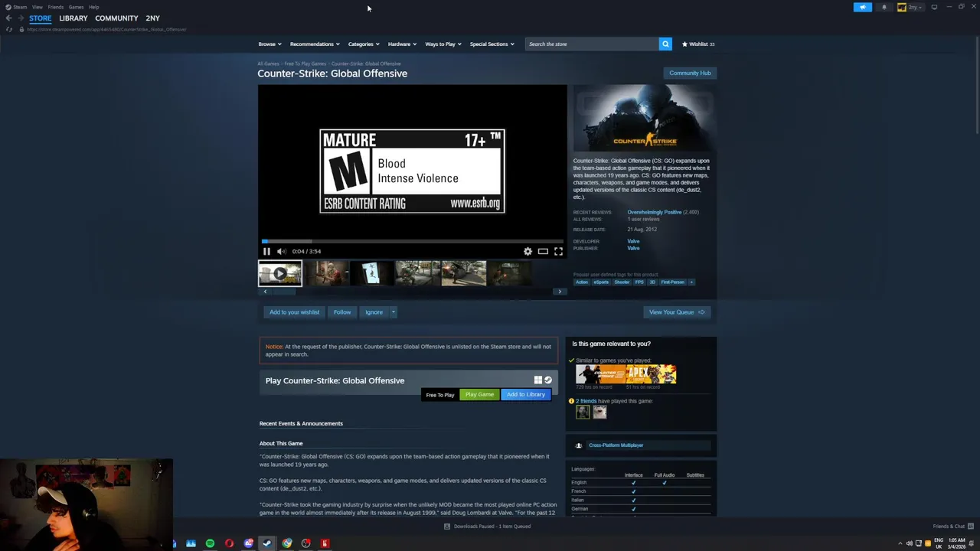Open video settings gear

[528, 251]
